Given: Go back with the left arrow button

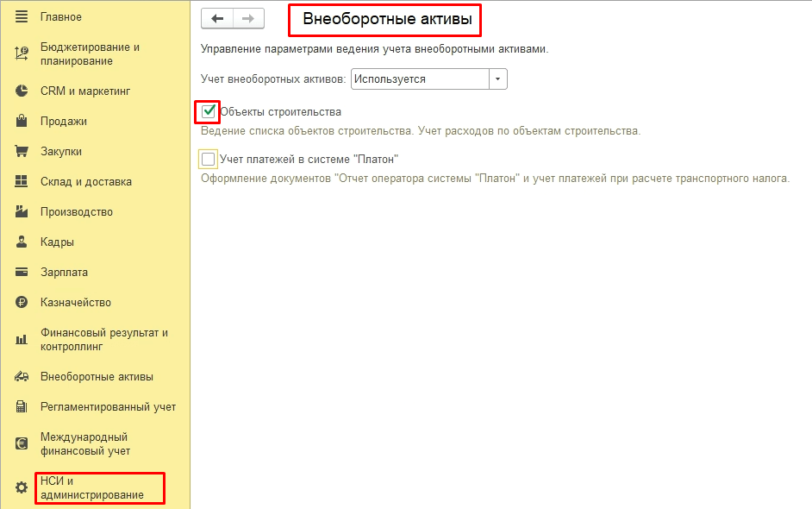Looking at the screenshot, I should pos(217,19).
